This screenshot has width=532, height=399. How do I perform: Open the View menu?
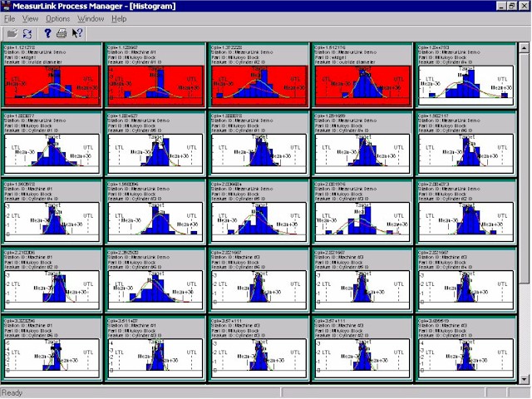(30, 18)
